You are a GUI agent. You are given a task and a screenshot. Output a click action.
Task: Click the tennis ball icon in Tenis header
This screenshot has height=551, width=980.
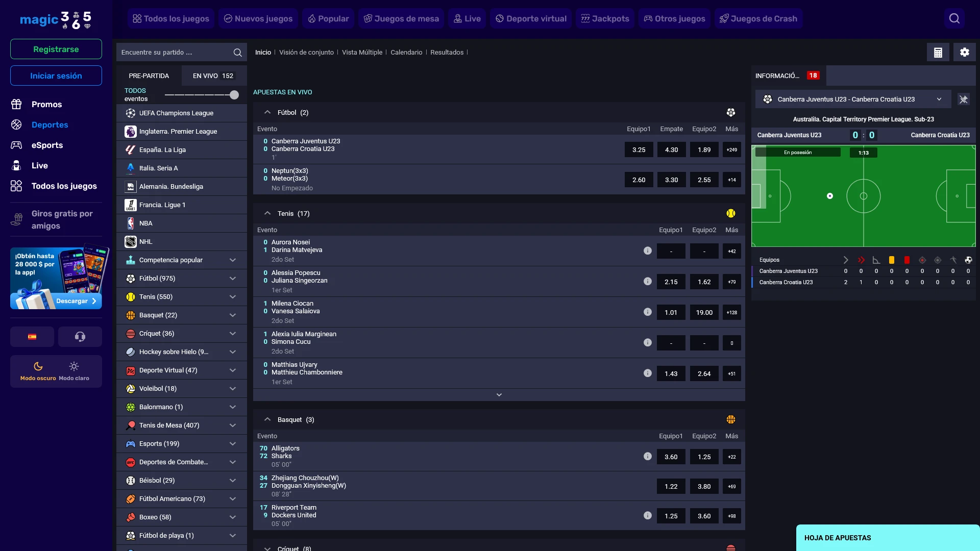pos(731,213)
